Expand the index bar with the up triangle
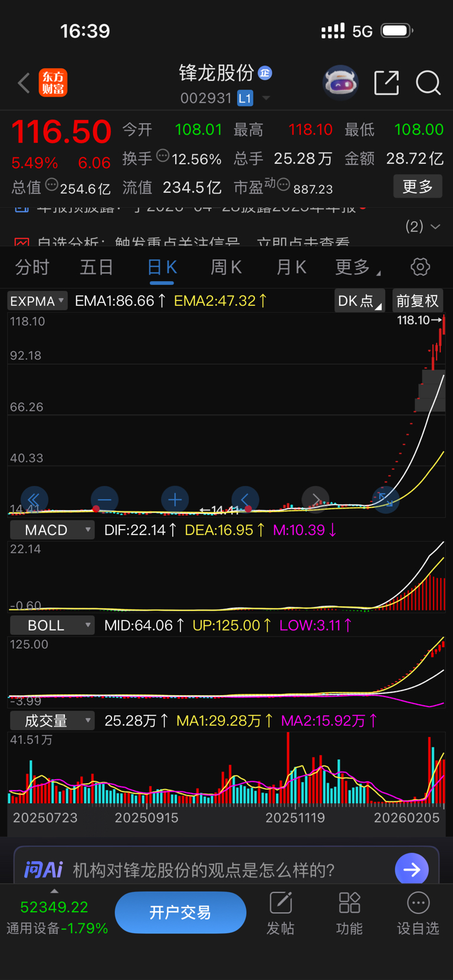Screen dimensions: 453x980 pos(54,891)
